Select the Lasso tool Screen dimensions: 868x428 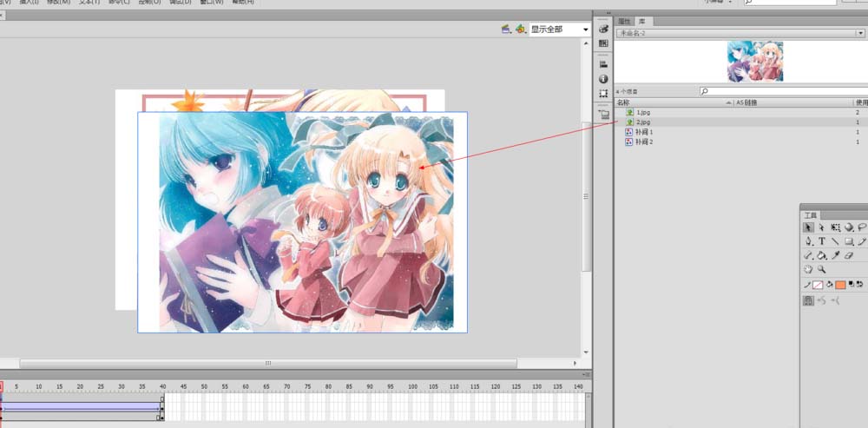pos(862,227)
